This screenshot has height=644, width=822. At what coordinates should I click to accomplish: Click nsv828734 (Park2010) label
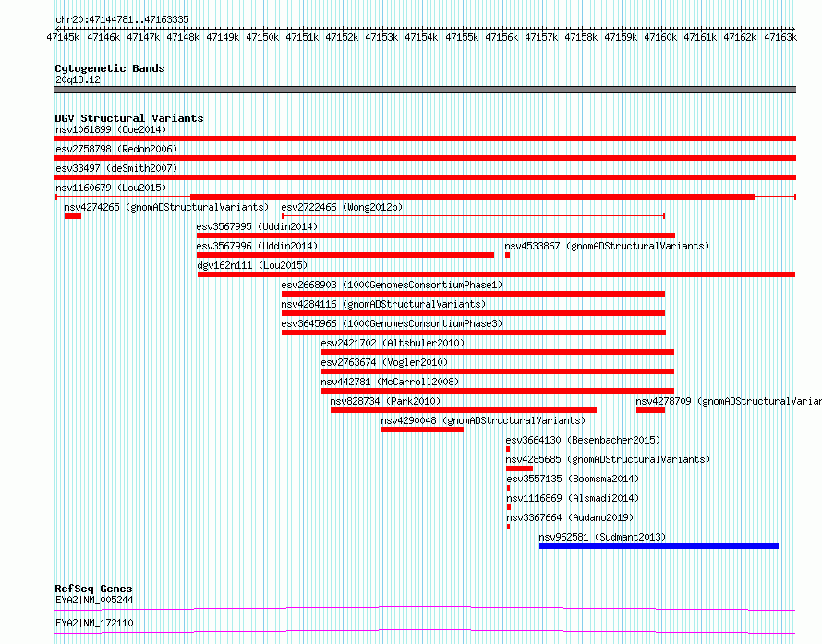coord(385,401)
